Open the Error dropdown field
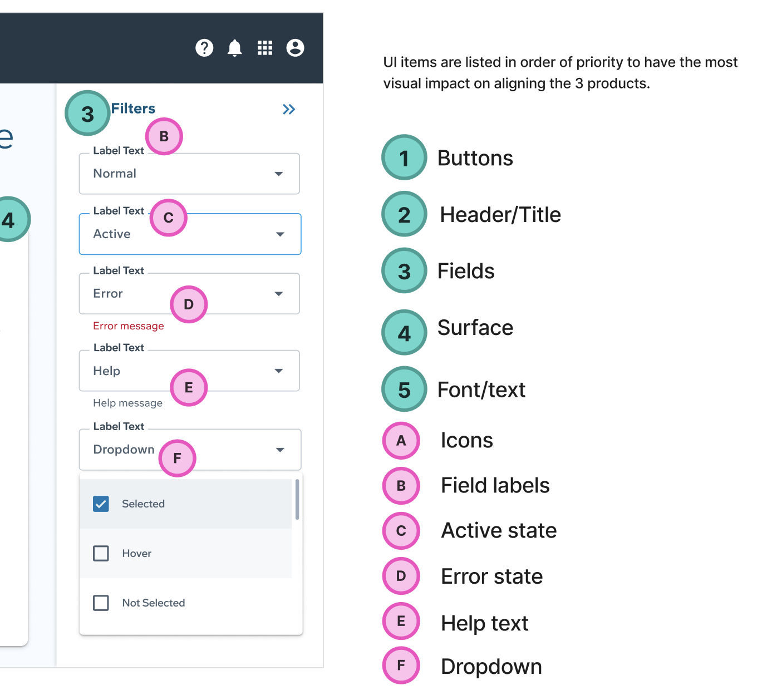 tap(189, 294)
